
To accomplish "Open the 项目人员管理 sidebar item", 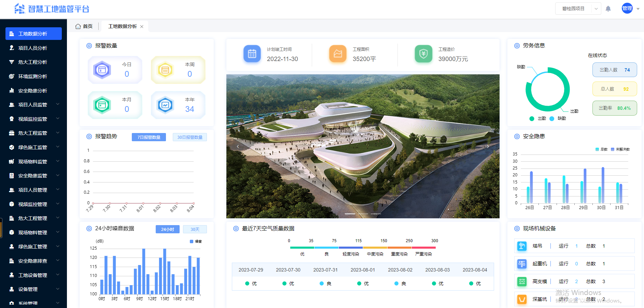I will (33, 190).
